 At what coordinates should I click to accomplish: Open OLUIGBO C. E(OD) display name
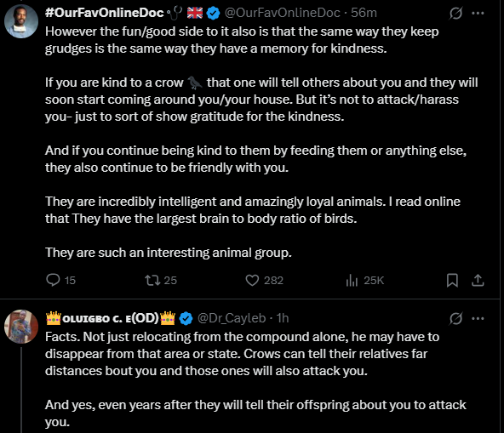[x=111, y=318]
